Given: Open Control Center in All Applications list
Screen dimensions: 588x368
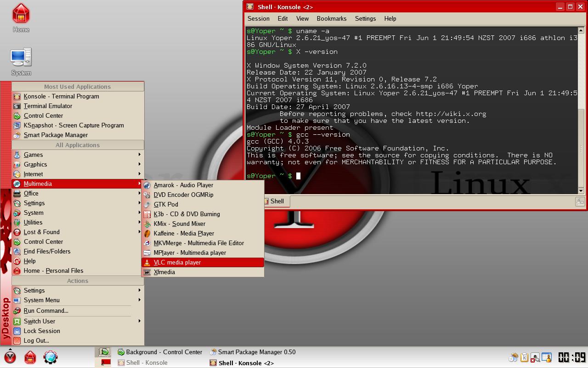Looking at the screenshot, I should (78, 241).
